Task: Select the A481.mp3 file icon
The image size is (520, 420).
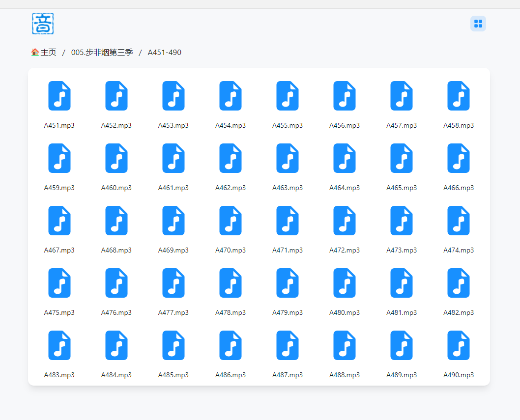Action: [x=402, y=283]
